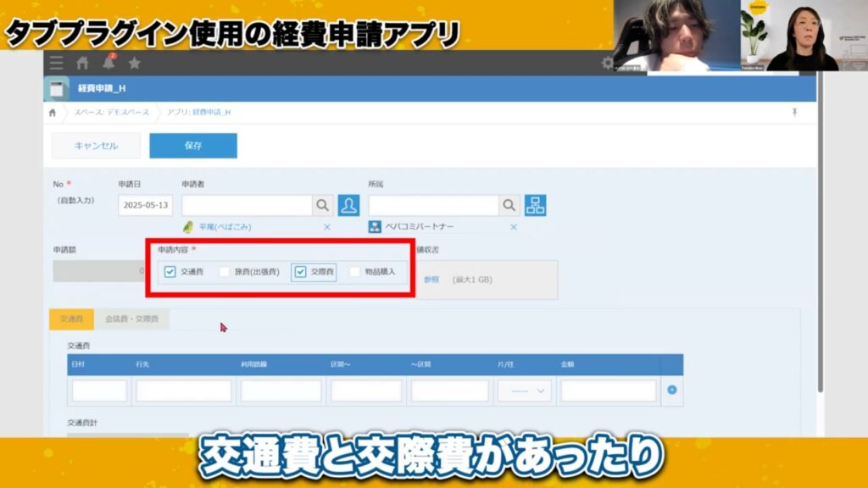This screenshot has height=488, width=868.
Task: Open the organization picker icon beside 所属
Action: pos(536,204)
